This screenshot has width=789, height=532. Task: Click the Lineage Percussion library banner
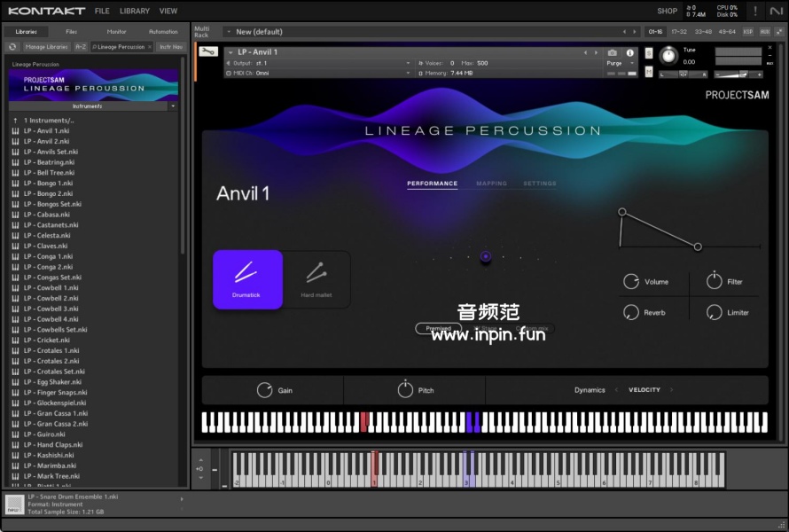[x=93, y=84]
